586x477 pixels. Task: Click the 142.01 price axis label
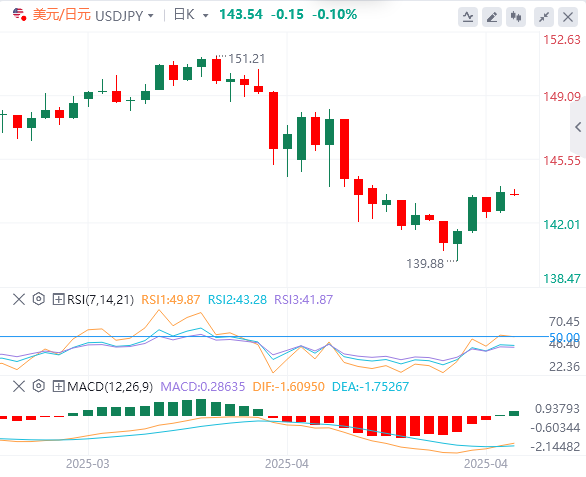click(x=562, y=225)
